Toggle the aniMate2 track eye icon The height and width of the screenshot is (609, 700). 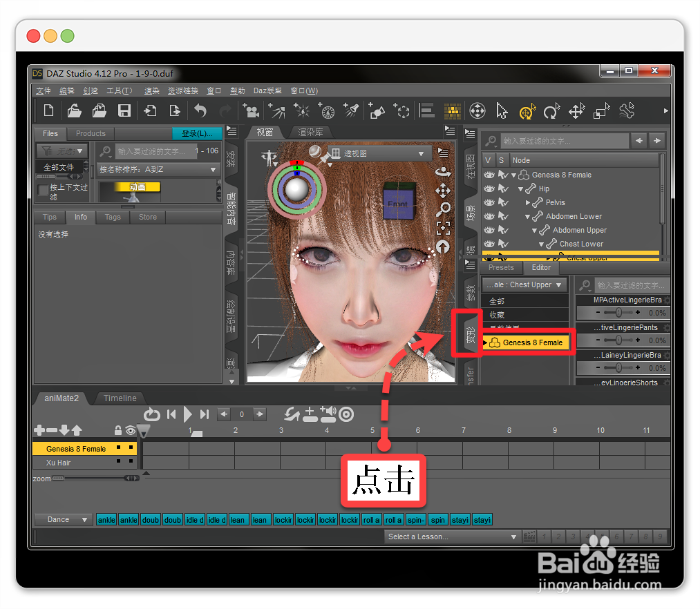pyautogui.click(x=131, y=431)
